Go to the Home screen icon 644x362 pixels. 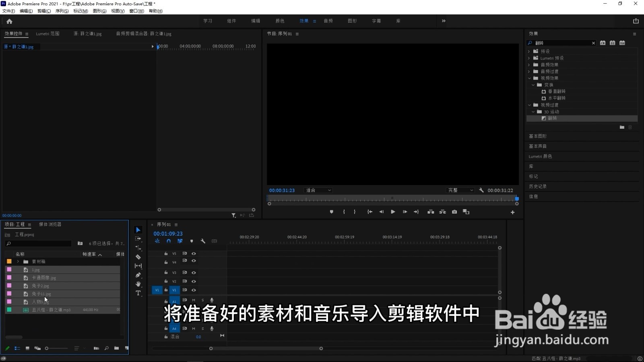coord(9,21)
